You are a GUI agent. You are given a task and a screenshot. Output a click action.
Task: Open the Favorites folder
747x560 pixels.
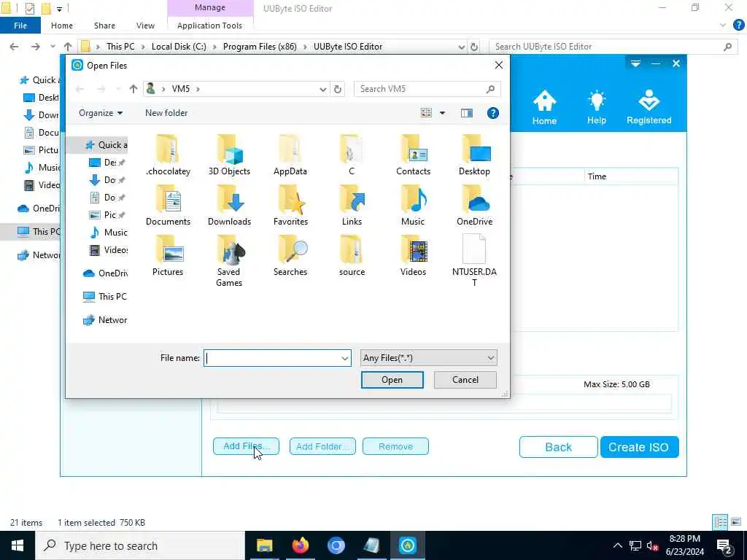tap(290, 205)
